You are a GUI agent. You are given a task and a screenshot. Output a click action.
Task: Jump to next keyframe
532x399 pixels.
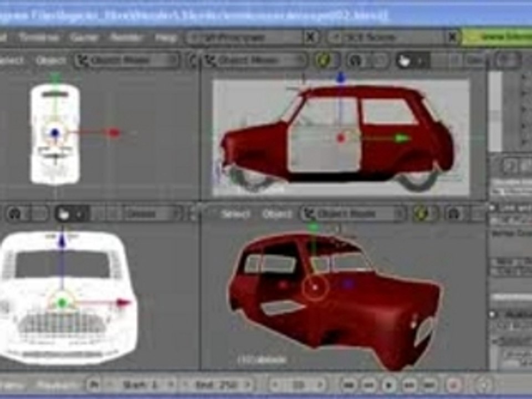(x=410, y=385)
